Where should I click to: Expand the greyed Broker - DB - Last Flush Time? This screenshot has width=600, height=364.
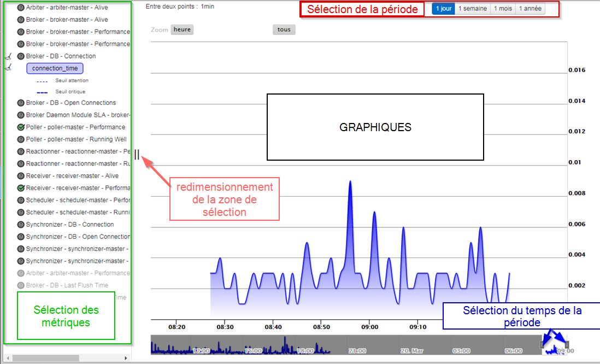point(67,285)
